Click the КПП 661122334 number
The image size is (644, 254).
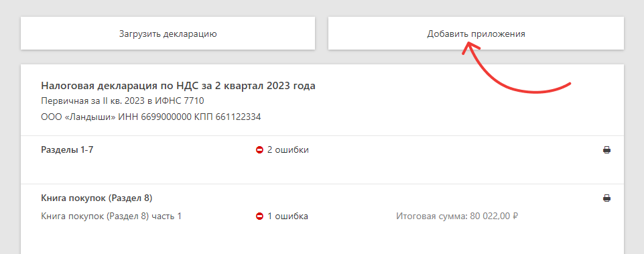(x=228, y=117)
